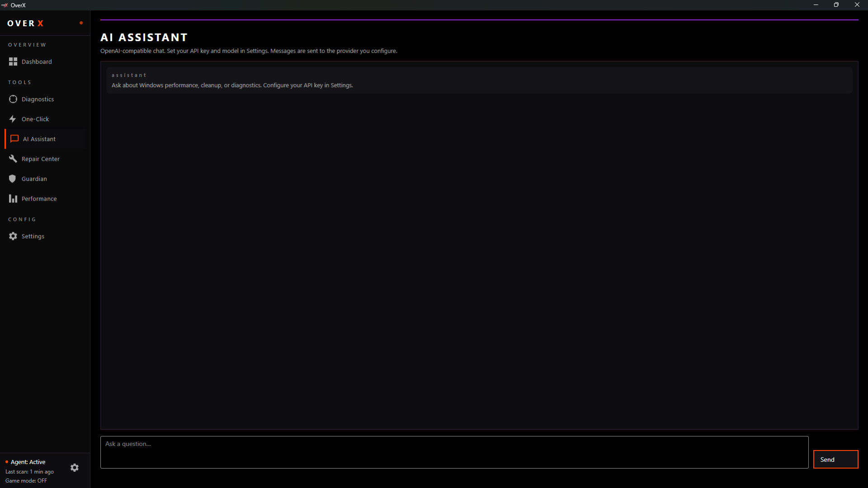Click the Agent: Active status label
The width and height of the screenshot is (868, 488).
pyautogui.click(x=28, y=462)
